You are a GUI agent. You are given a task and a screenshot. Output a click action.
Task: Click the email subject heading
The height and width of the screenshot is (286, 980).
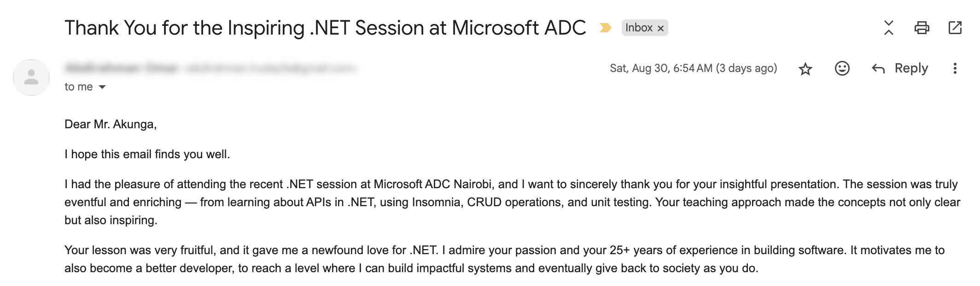325,28
